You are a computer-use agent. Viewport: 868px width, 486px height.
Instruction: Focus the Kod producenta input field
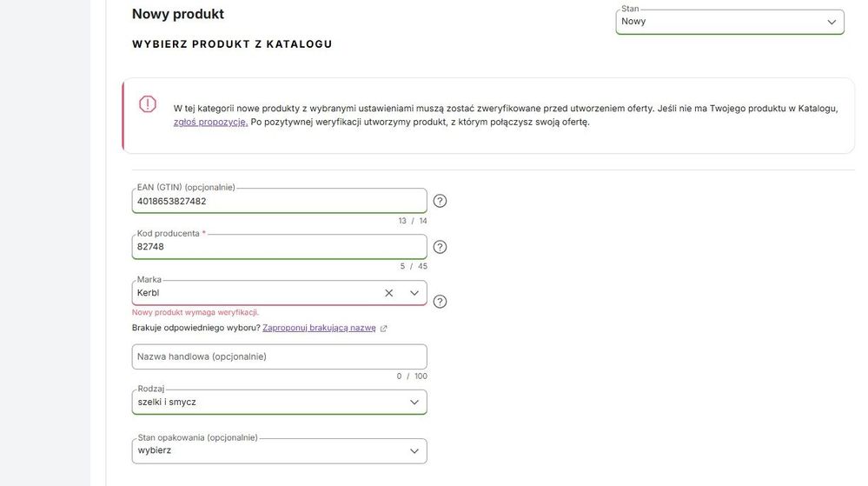tap(279, 247)
